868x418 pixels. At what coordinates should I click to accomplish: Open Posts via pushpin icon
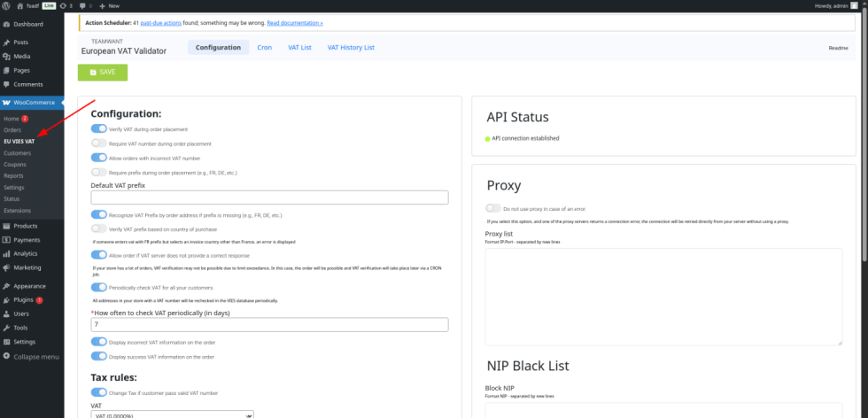click(7, 43)
